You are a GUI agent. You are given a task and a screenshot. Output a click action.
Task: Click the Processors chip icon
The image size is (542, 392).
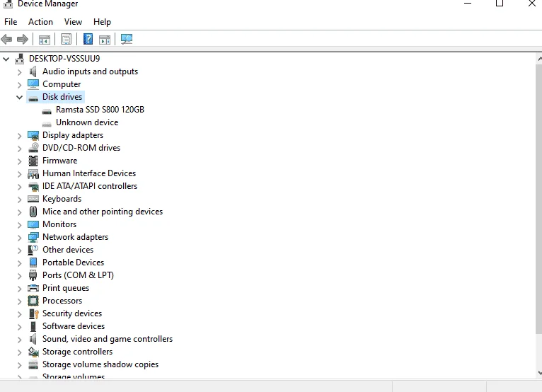[33, 301]
